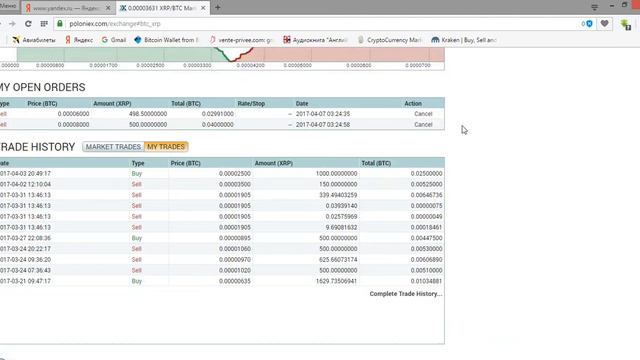Select amount 339.49403259 in trade history
This screenshot has width=640, height=360.
click(x=338, y=195)
